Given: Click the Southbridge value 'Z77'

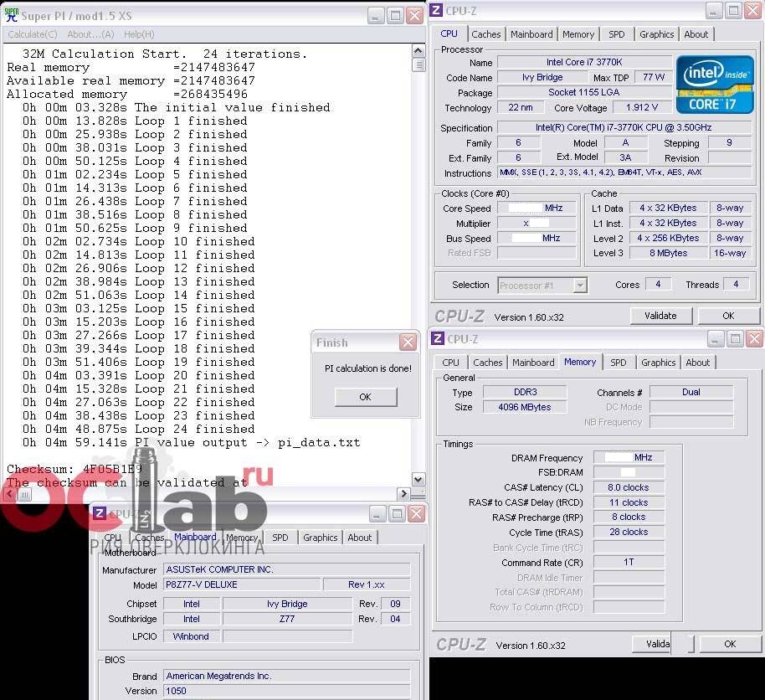Looking at the screenshot, I should click(x=287, y=619).
